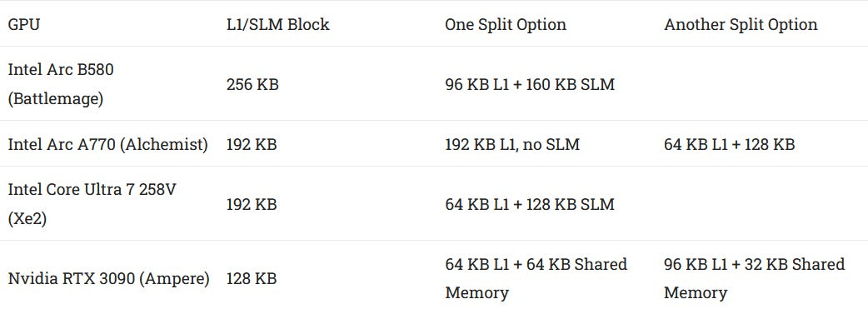Select the Intel Arc A770 (Alchemist) cell
The width and height of the screenshot is (868, 314).
[x=108, y=145]
